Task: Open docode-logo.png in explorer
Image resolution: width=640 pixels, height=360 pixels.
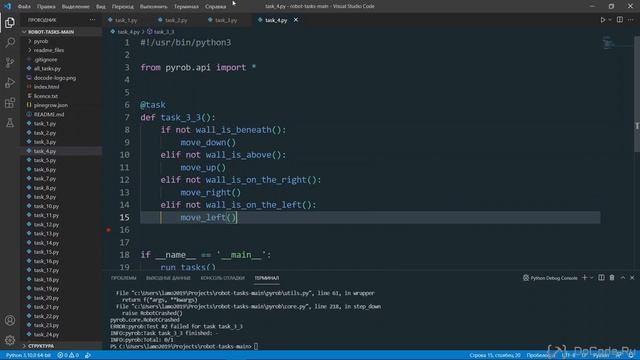Action: tap(55, 78)
